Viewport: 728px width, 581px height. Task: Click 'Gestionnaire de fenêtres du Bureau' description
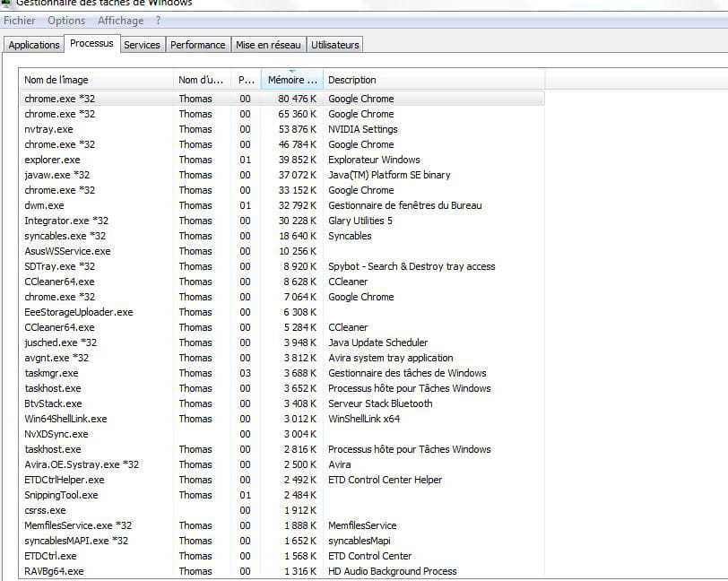tap(405, 205)
